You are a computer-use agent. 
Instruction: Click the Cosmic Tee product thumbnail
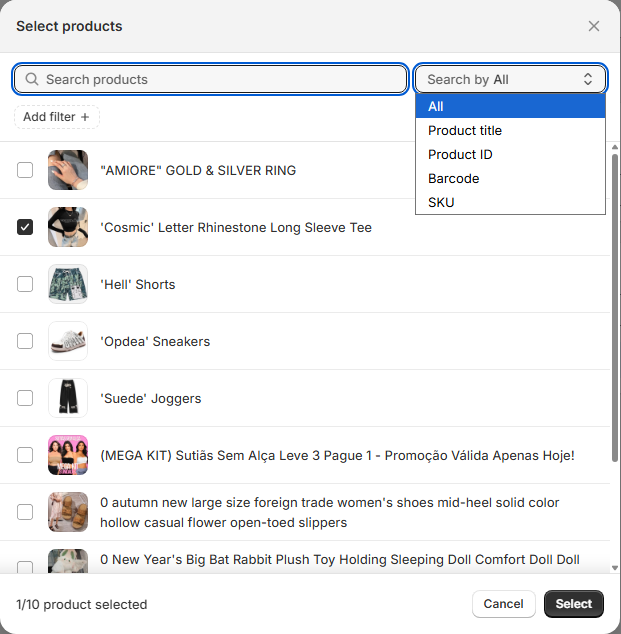[x=68, y=227]
